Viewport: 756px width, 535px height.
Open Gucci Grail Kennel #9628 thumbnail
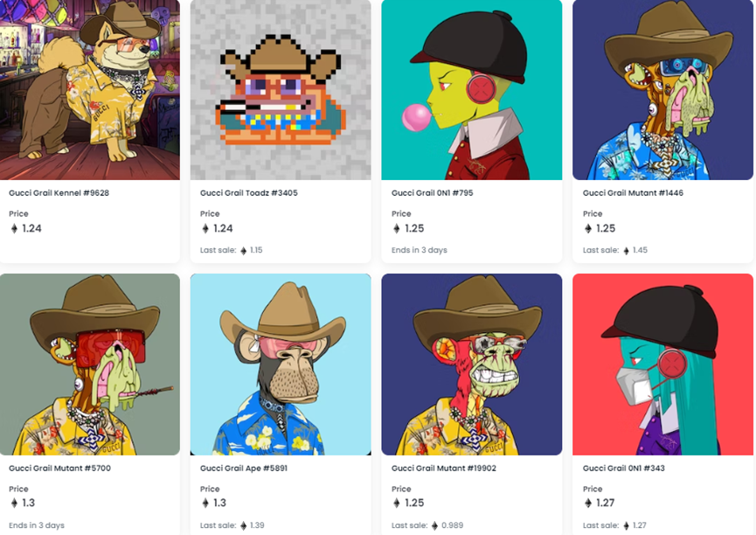(90, 90)
